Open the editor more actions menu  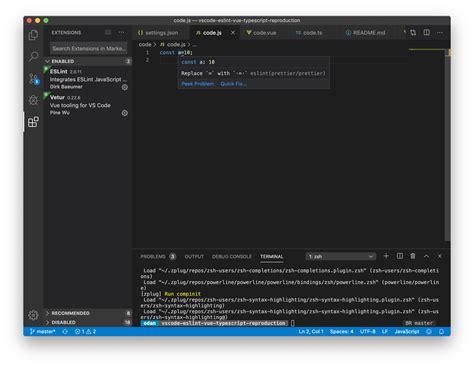coord(440,33)
